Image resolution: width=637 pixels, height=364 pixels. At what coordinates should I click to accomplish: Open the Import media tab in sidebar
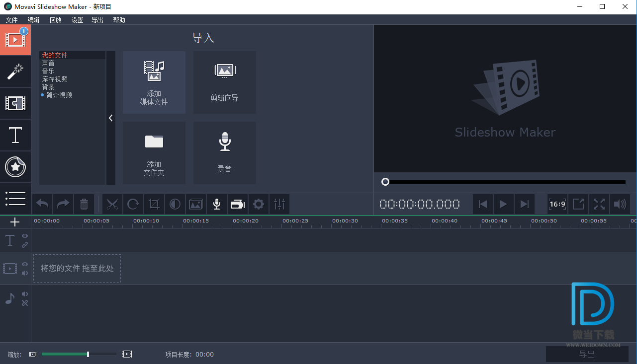15,40
